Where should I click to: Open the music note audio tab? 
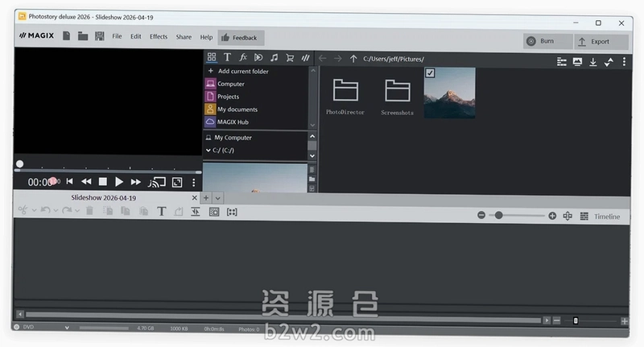tap(274, 58)
